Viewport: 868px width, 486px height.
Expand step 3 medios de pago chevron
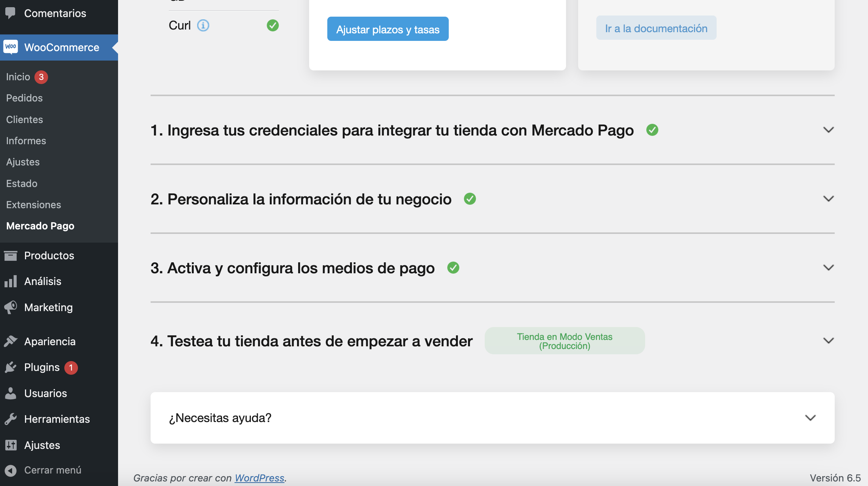(828, 268)
